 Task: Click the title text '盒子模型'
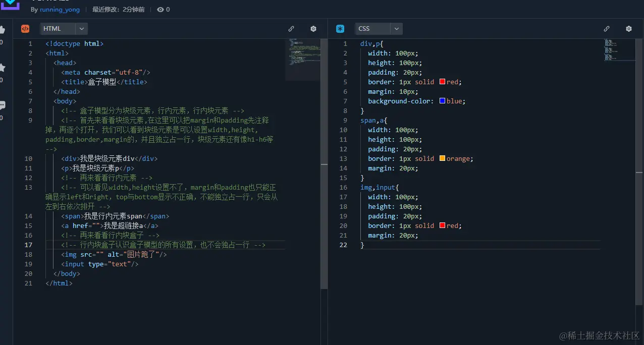[102, 82]
